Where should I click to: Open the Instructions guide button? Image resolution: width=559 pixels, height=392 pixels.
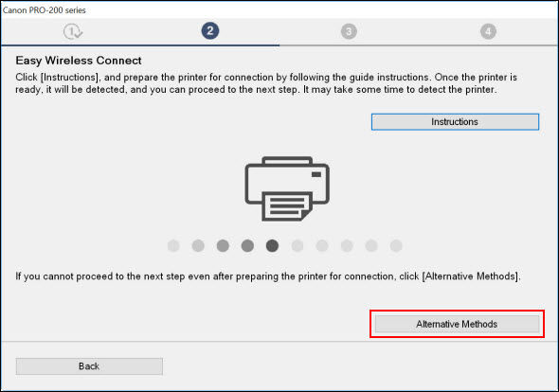455,122
